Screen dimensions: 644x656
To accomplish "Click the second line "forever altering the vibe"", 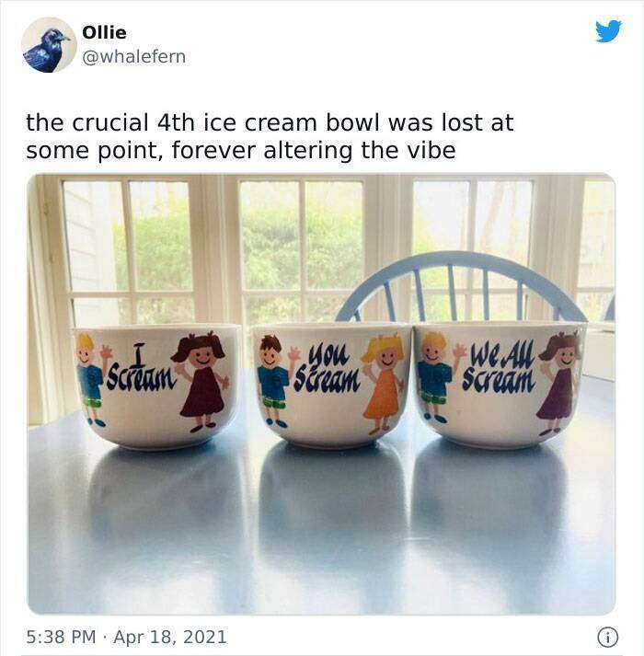I will pyautogui.click(x=314, y=151).
